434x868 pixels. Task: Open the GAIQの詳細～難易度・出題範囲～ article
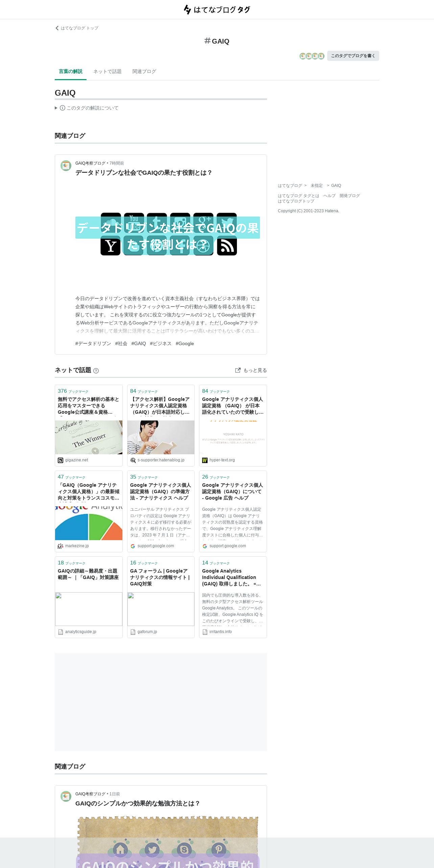[88, 574]
